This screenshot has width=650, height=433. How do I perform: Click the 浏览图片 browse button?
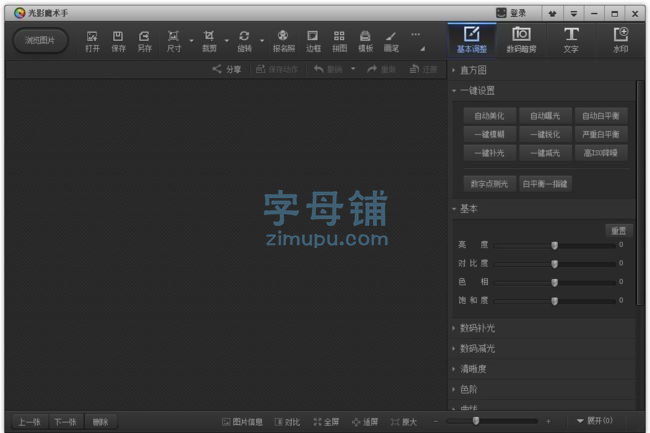[40, 40]
